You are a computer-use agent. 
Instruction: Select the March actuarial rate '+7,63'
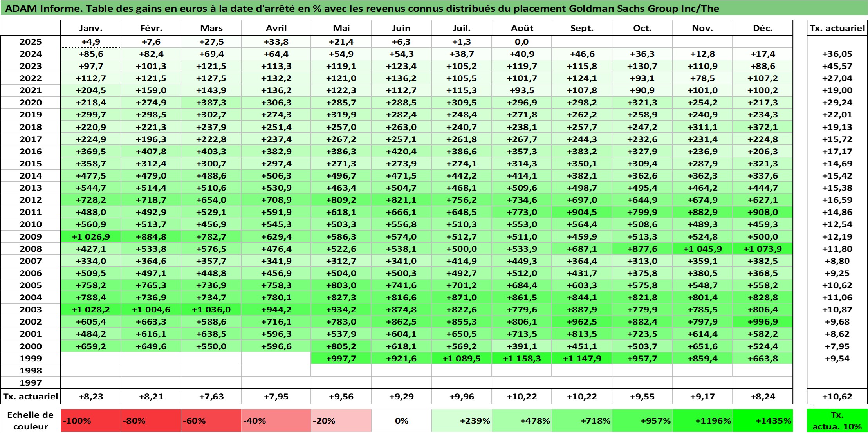pyautogui.click(x=211, y=397)
